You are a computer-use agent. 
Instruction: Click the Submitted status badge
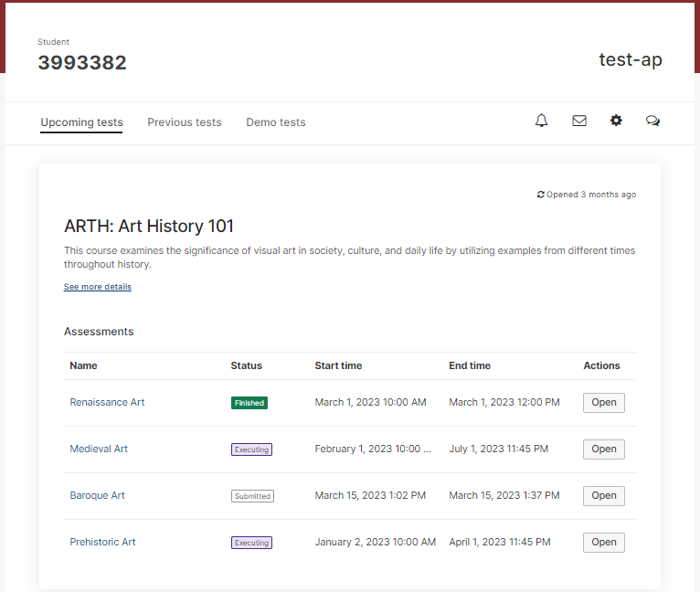[x=252, y=496]
